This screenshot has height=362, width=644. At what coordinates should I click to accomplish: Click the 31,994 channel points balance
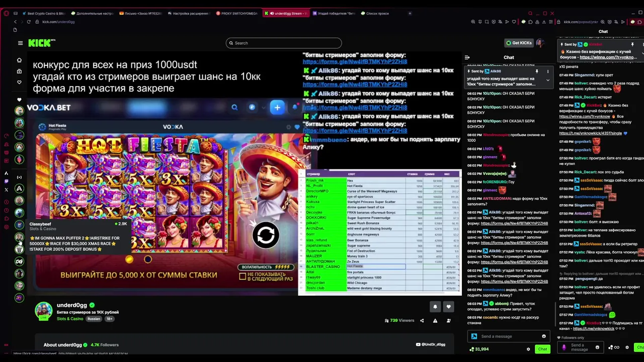(x=479, y=349)
